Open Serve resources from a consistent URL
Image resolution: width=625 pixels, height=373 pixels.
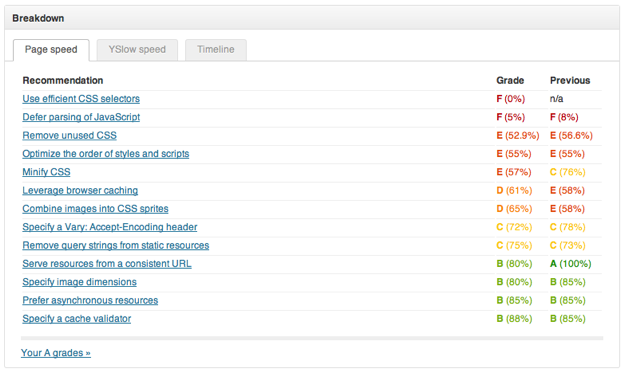pos(107,264)
